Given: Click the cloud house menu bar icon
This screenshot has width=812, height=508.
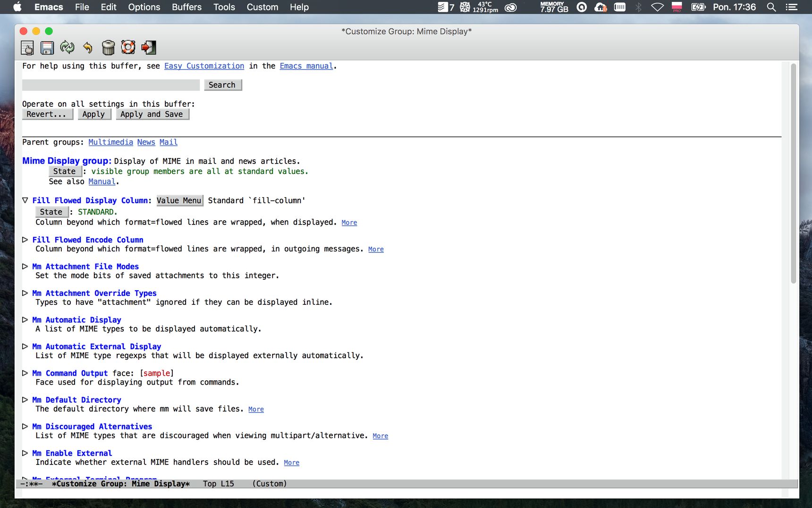Looking at the screenshot, I should 601,7.
